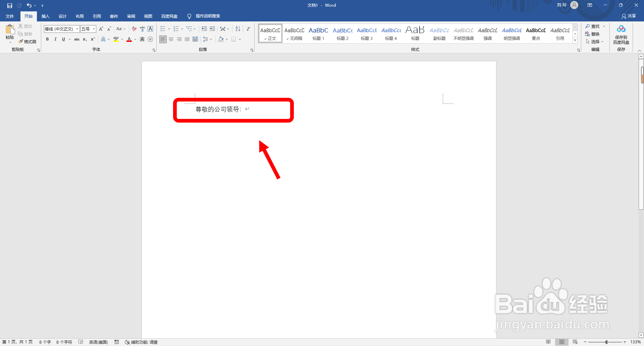Apply character shading (gray A) icon
This screenshot has height=346, width=644.
click(142, 39)
